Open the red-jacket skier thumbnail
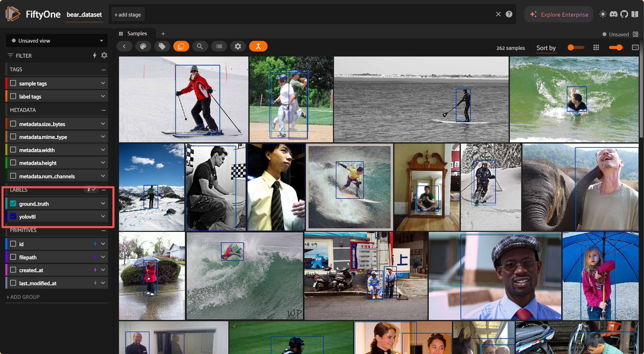This screenshot has width=644, height=354. pyautogui.click(x=183, y=99)
